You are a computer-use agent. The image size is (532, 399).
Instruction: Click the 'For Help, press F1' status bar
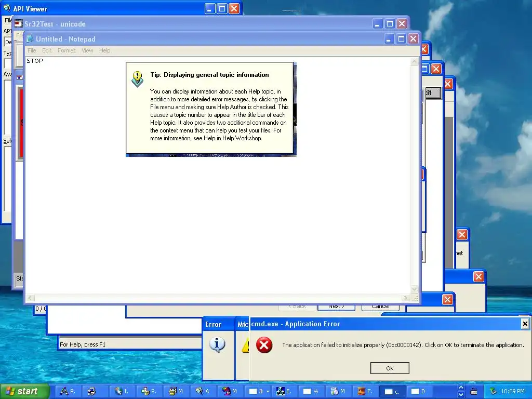[130, 345]
